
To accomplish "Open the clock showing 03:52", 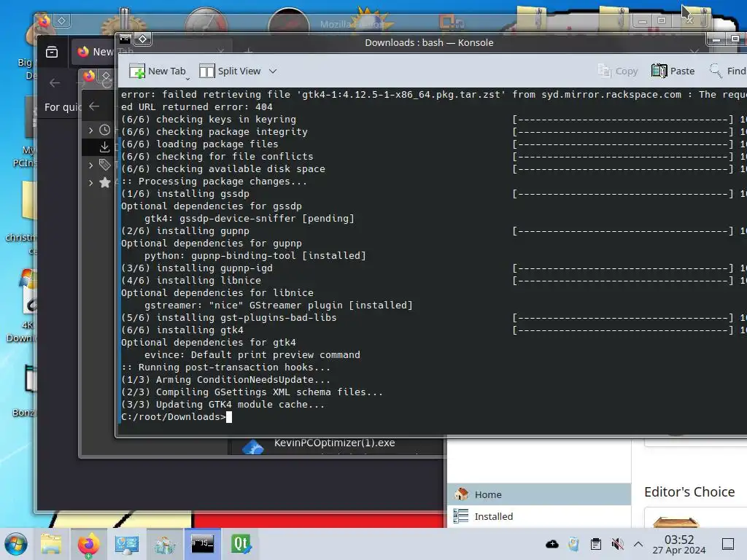I will tap(679, 544).
